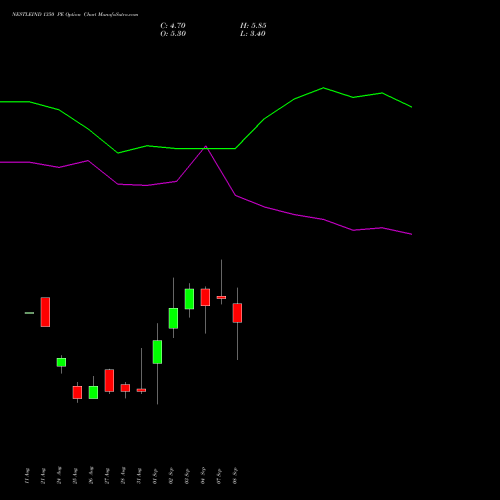Click the '28 Aug' date label
Image resolution: width=500 pixels, height=500 pixels.
[123, 476]
